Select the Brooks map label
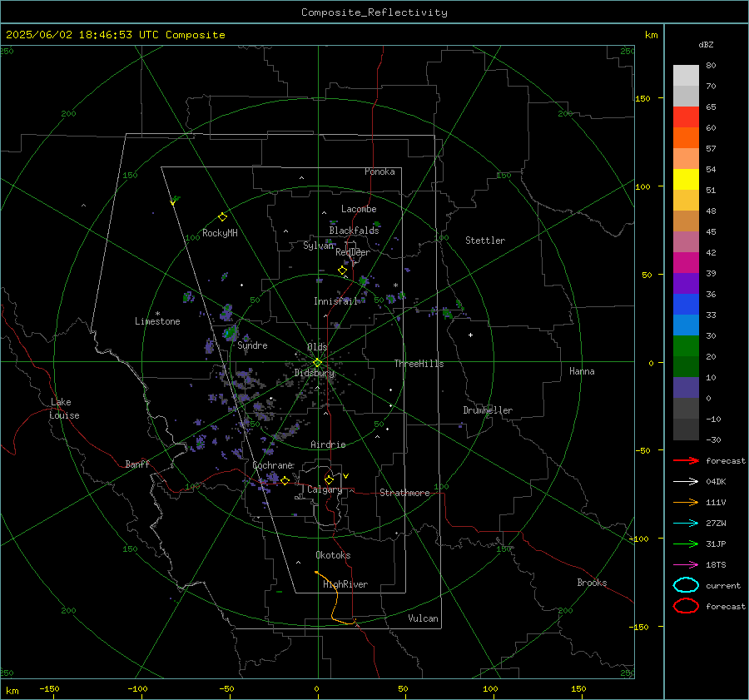 592,583
